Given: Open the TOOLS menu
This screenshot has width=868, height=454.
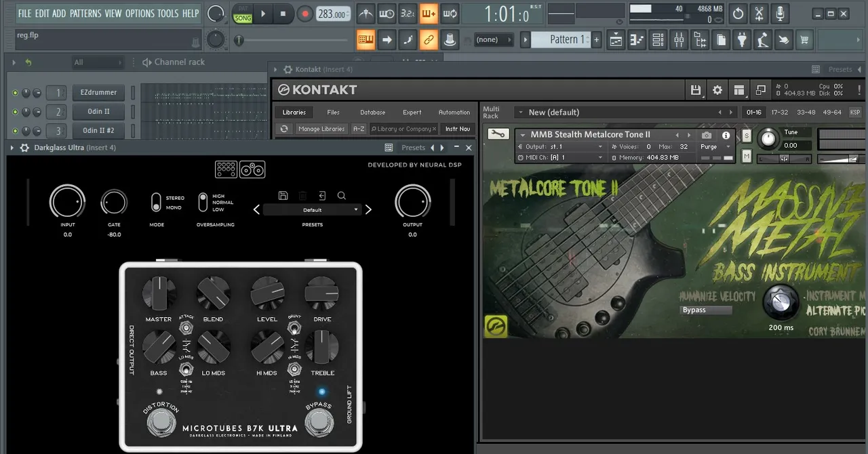Looking at the screenshot, I should pos(168,14).
